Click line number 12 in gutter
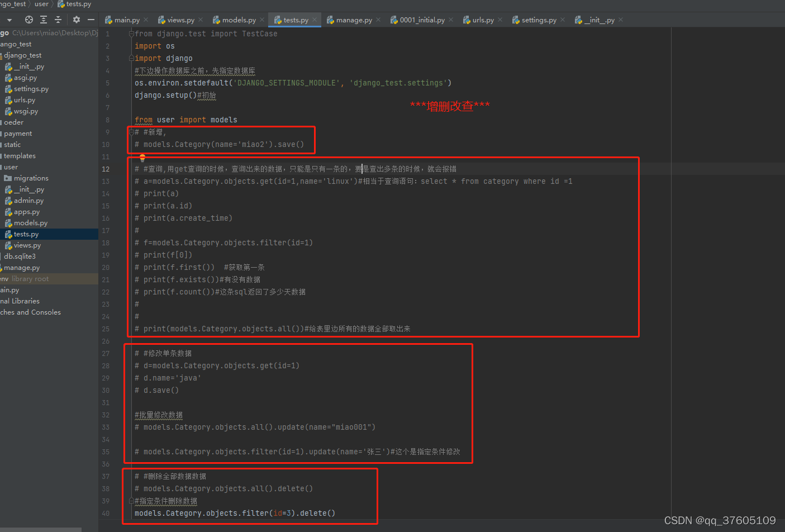 point(106,169)
